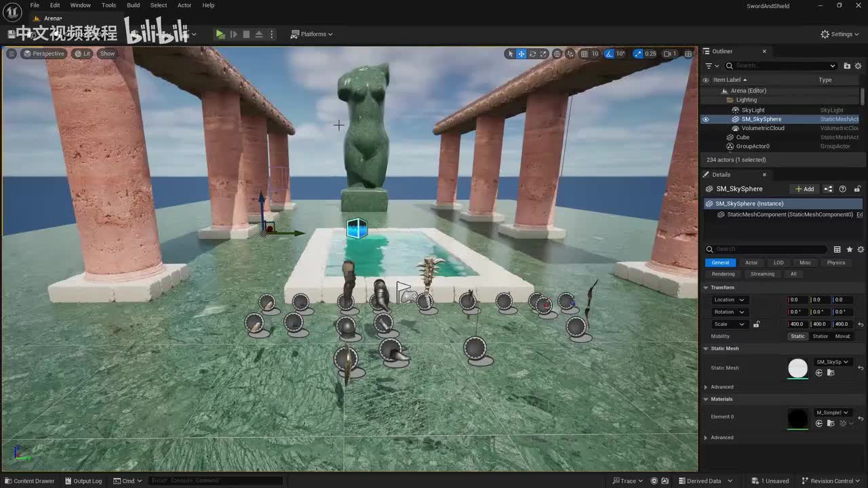Open the viewport options hamburger menu
This screenshot has width=868, height=488.
click(12, 54)
